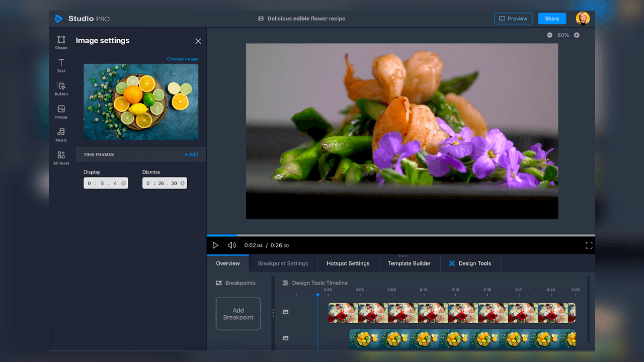Image resolution: width=644 pixels, height=362 pixels.
Task: Switch to the Overview tab
Action: 228,263
